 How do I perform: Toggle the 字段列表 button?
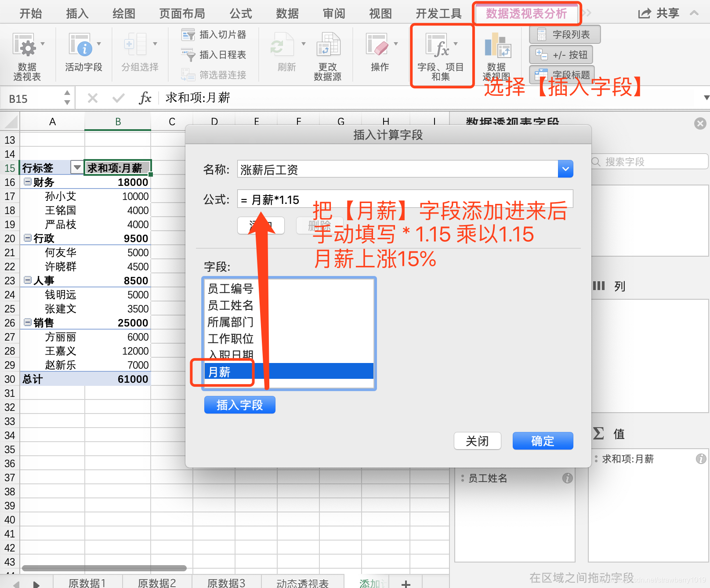point(565,35)
